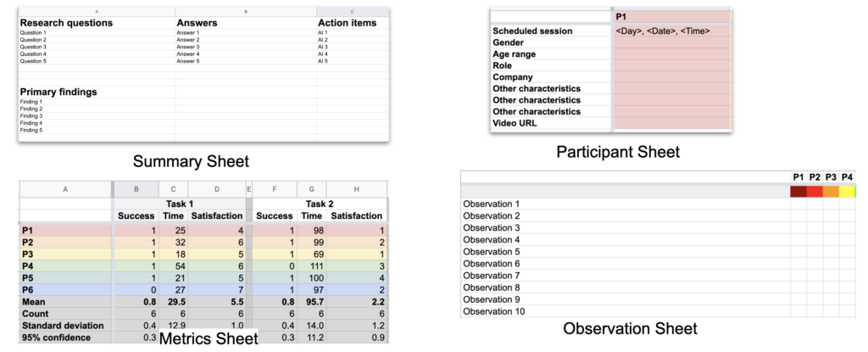
Task: Click the Observation 10 row label
Action: click(486, 311)
